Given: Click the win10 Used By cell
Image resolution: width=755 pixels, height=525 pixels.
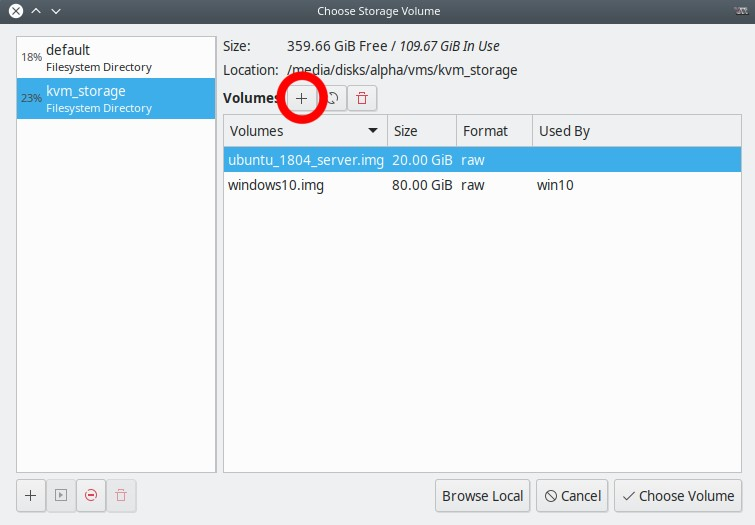Looking at the screenshot, I should [555, 185].
